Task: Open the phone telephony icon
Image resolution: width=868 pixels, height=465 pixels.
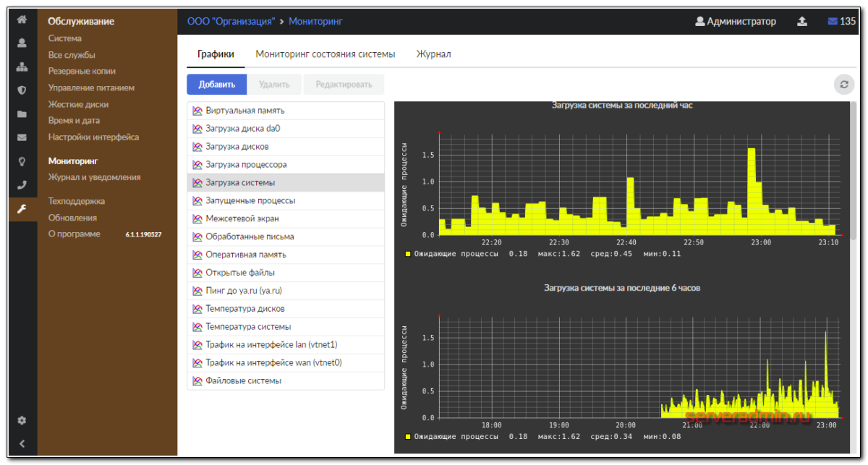Action: pos(22,184)
